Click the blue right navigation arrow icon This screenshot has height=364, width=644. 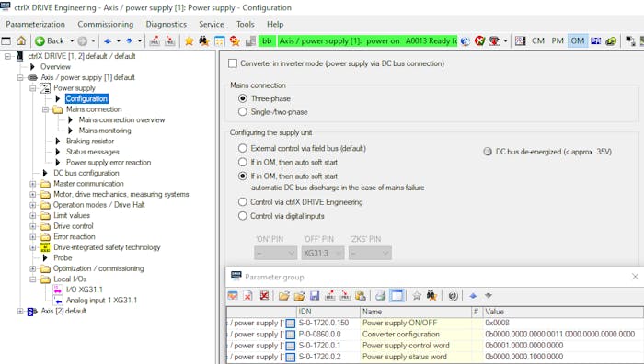coord(130,40)
